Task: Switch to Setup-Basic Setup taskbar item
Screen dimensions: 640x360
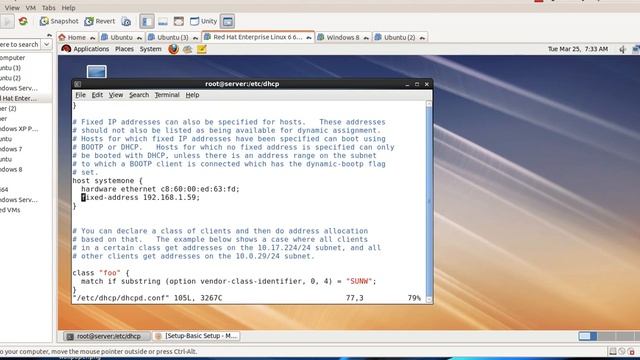Action: click(196, 336)
